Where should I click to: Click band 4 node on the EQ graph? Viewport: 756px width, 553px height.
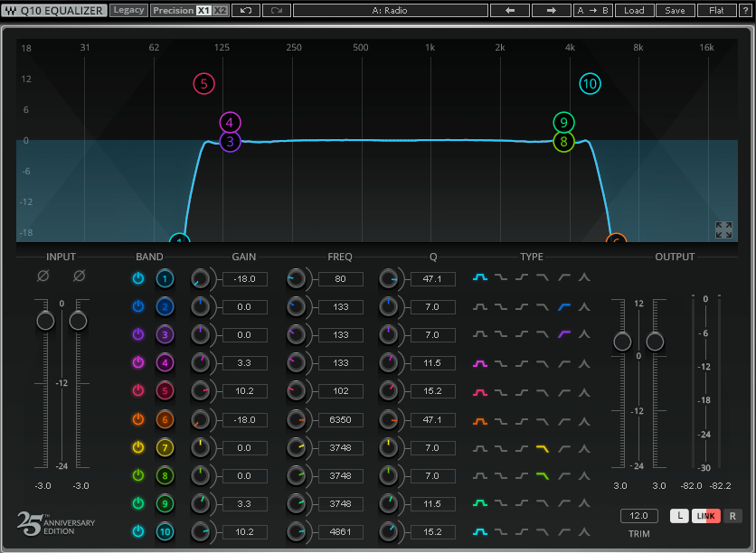pos(230,122)
